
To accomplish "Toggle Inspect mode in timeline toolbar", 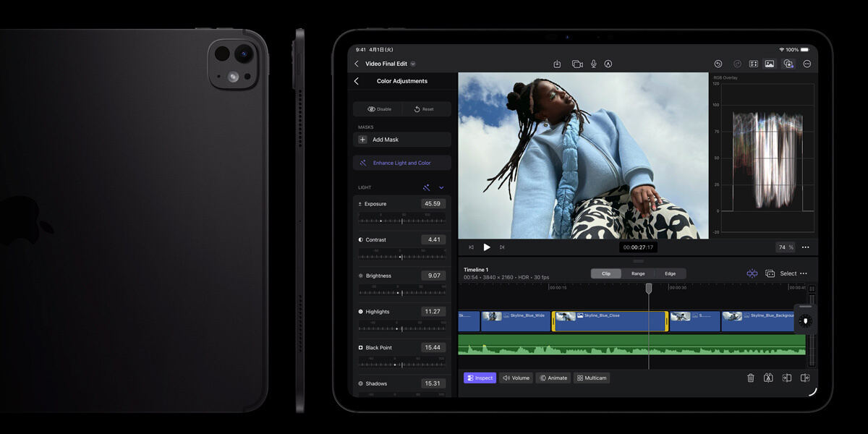I will click(x=480, y=378).
